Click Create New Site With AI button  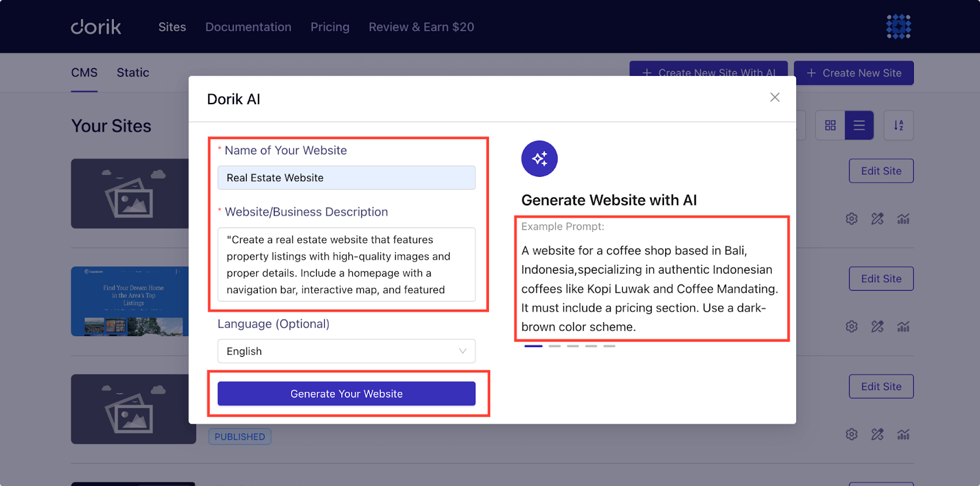(x=709, y=69)
